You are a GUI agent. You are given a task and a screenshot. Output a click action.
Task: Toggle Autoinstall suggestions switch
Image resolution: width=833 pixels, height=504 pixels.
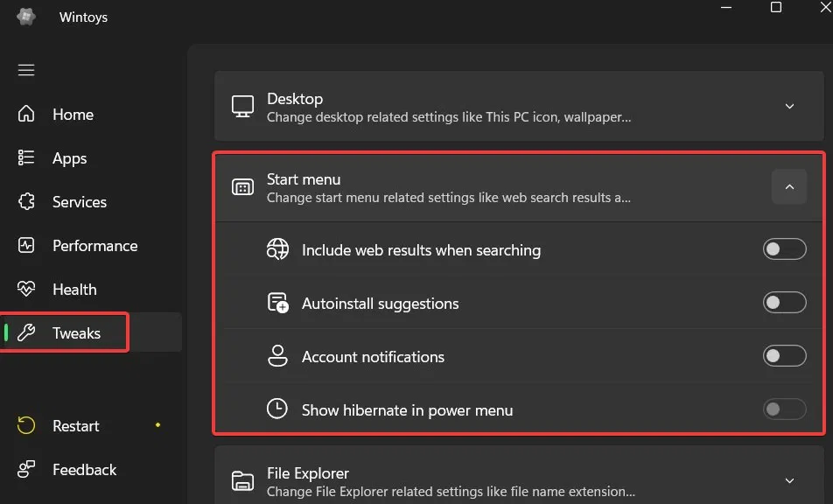[x=784, y=304]
